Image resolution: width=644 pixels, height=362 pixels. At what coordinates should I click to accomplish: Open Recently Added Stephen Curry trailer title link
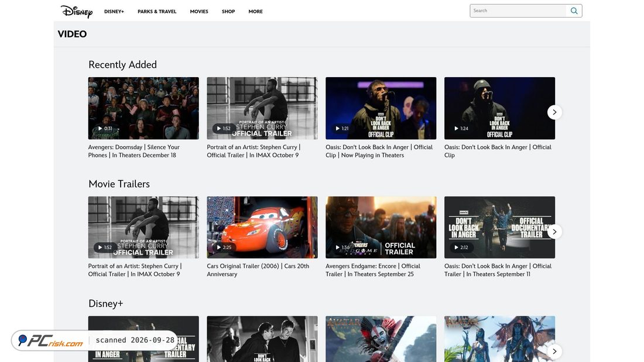pos(254,151)
